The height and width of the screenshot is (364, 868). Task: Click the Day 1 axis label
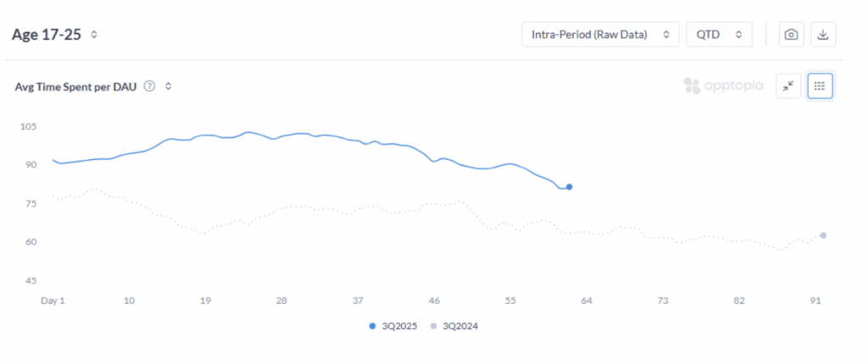[53, 301]
